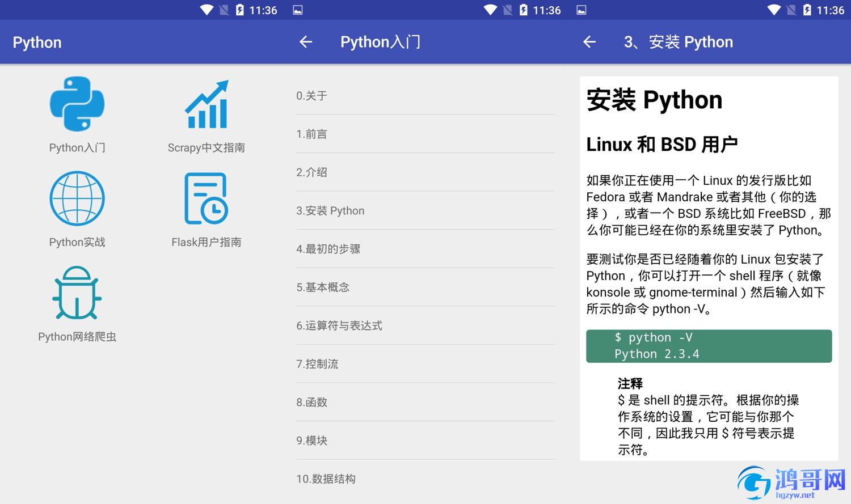Open chapter 3.安装 Python
Image resolution: width=851 pixels, height=504 pixels.
click(425, 210)
